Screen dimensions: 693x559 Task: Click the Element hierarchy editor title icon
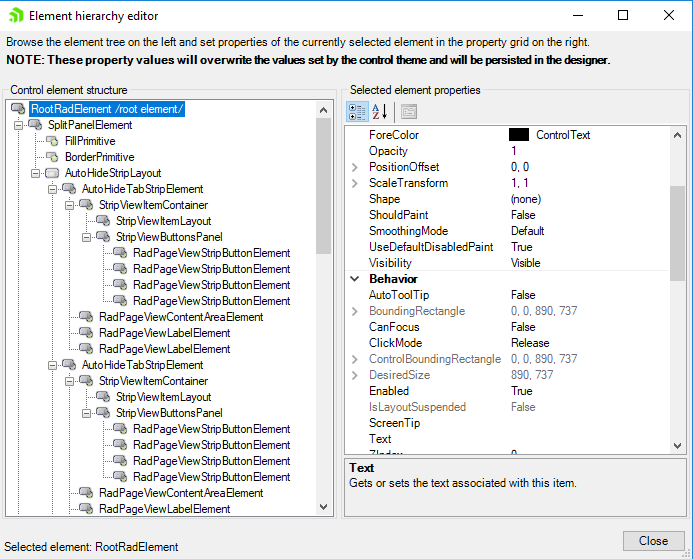pos(16,15)
